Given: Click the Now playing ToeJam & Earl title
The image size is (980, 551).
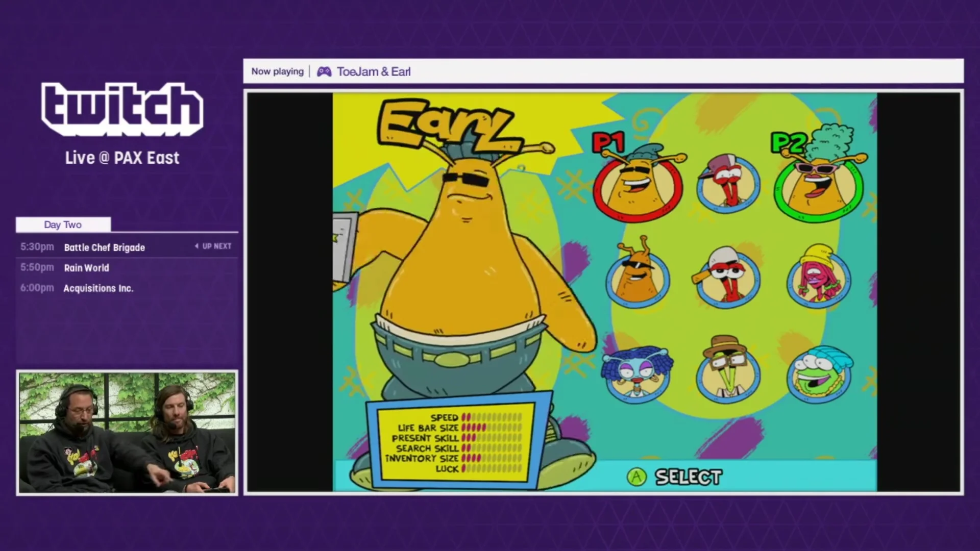Looking at the screenshot, I should point(374,71).
